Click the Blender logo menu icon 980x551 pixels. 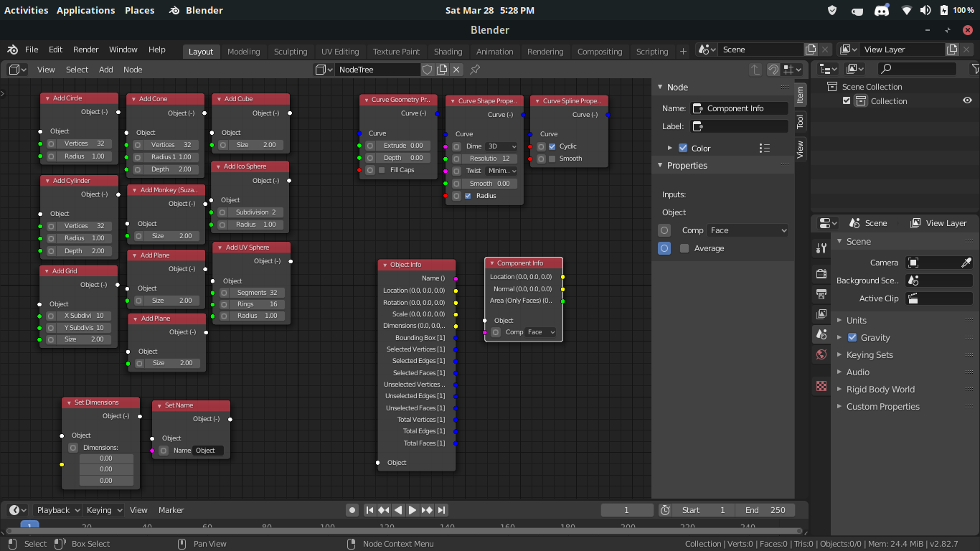click(12, 50)
